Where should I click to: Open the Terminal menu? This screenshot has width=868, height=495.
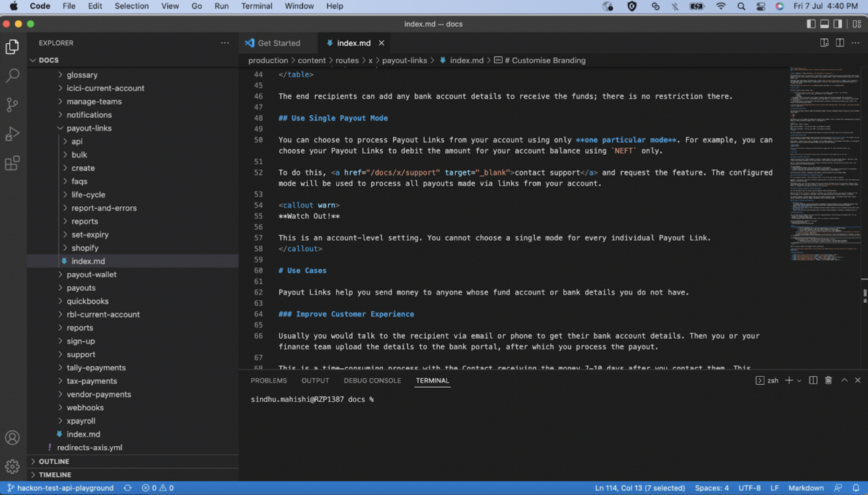click(256, 6)
